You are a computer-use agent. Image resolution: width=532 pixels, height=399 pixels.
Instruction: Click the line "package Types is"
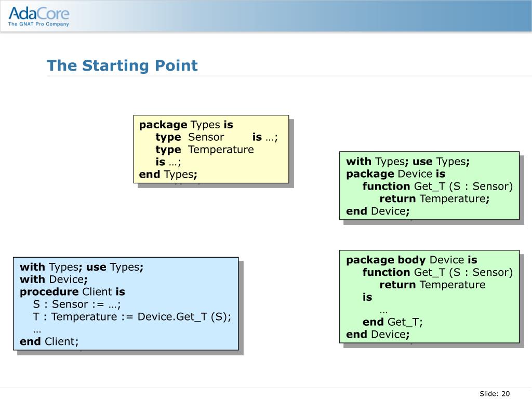point(186,125)
